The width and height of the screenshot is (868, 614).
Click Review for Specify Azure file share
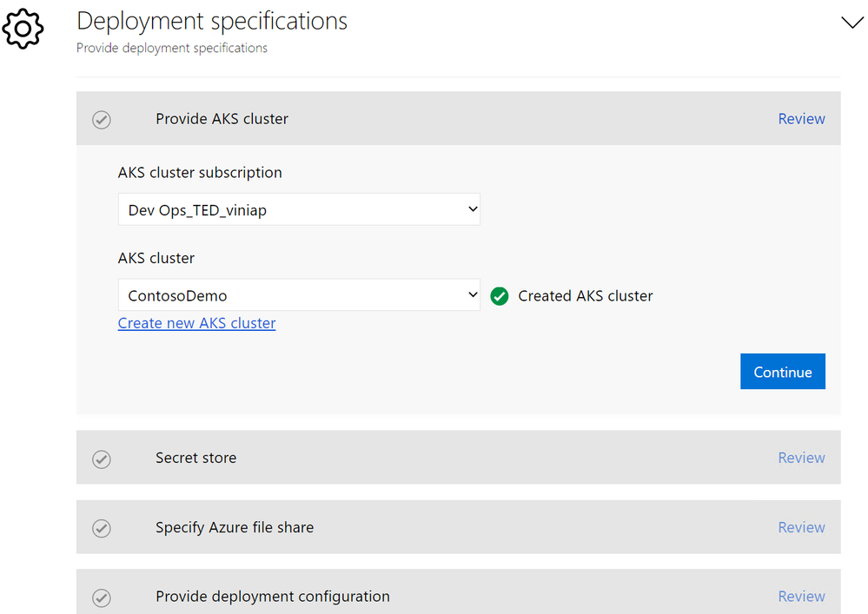click(x=801, y=527)
